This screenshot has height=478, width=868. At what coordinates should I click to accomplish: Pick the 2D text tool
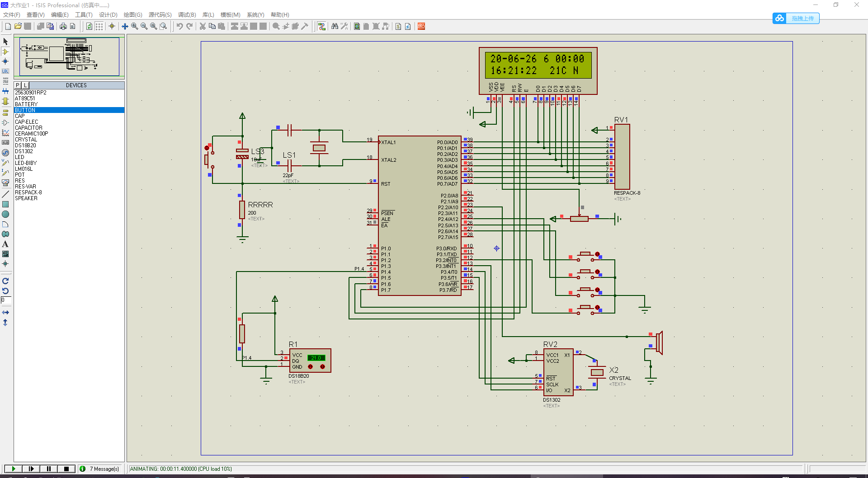point(5,244)
